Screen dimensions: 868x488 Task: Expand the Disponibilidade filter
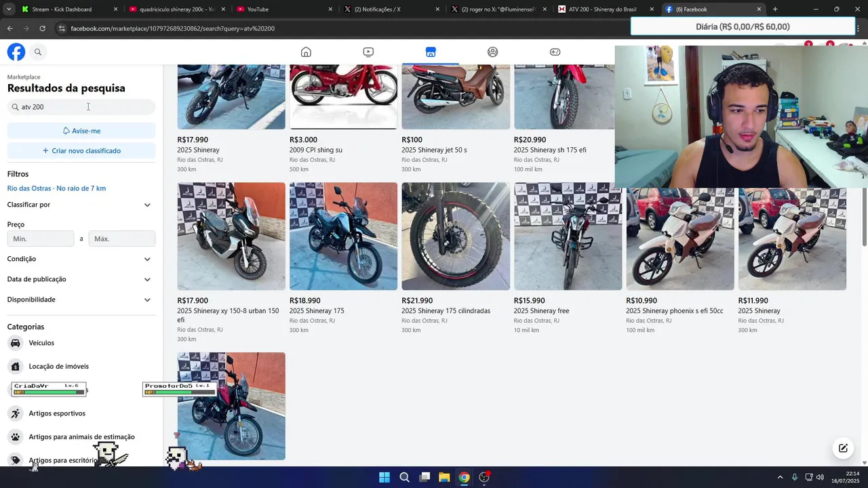(80, 300)
